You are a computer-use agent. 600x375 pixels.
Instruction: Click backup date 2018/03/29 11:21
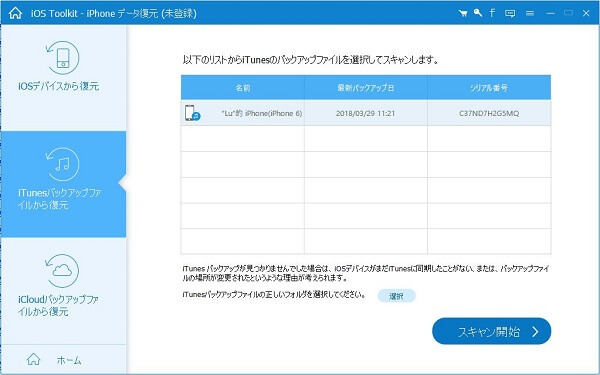tap(365, 113)
